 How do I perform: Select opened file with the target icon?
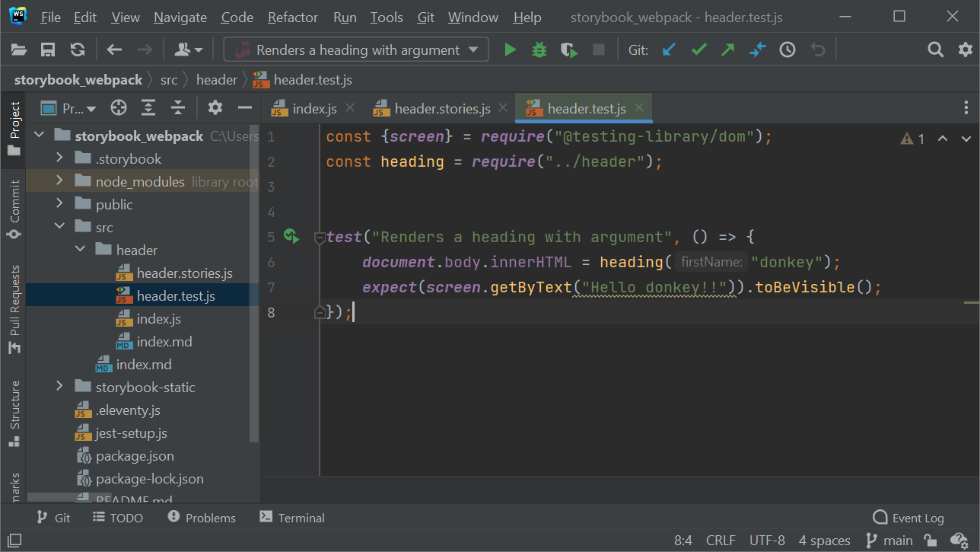(118, 108)
